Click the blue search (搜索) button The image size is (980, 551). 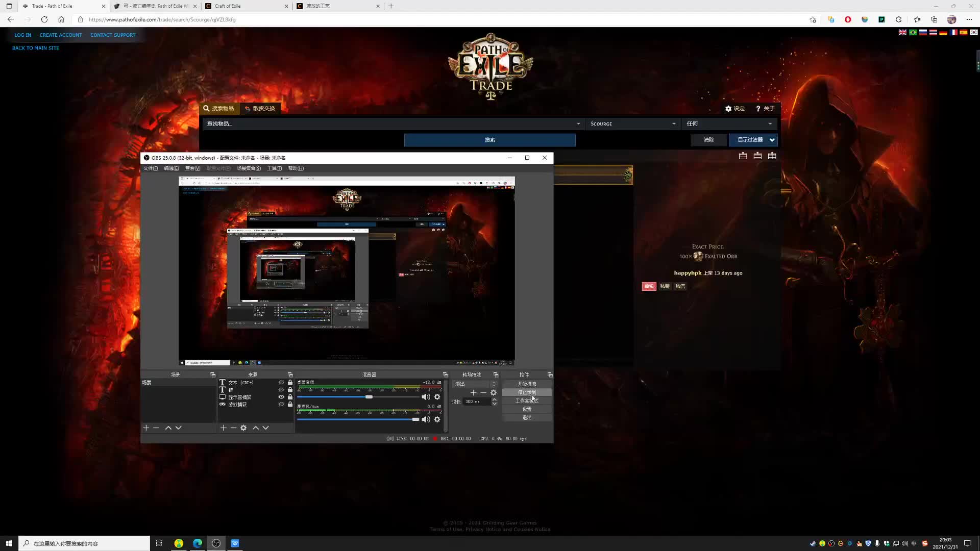(489, 140)
